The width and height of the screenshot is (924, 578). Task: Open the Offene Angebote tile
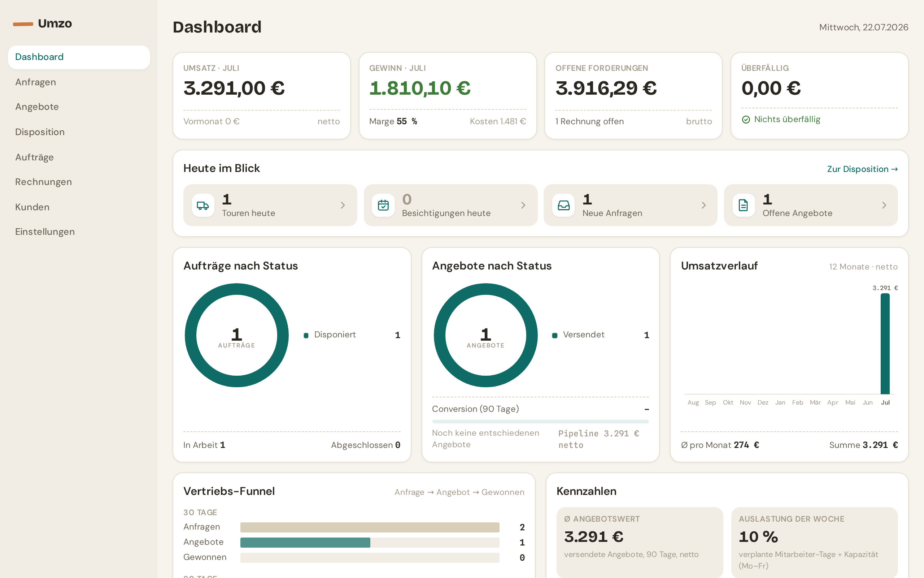(811, 205)
